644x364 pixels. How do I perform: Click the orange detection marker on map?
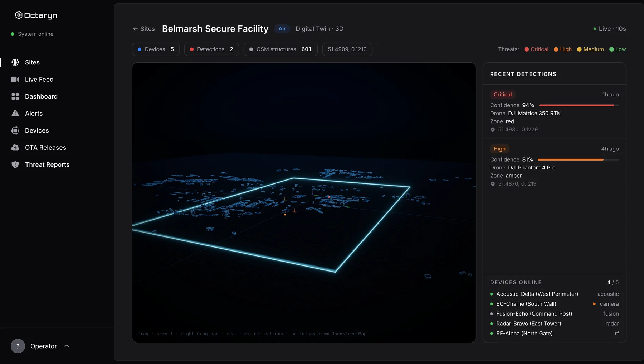point(285,214)
